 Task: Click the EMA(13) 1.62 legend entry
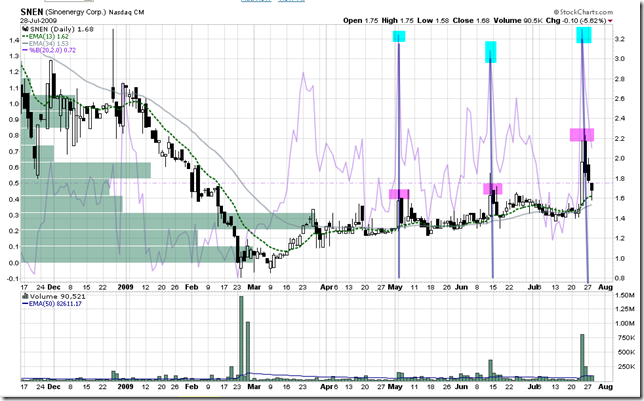click(45, 36)
